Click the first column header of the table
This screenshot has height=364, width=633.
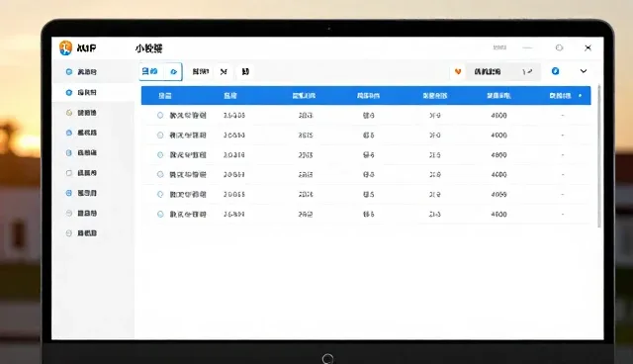tap(165, 96)
